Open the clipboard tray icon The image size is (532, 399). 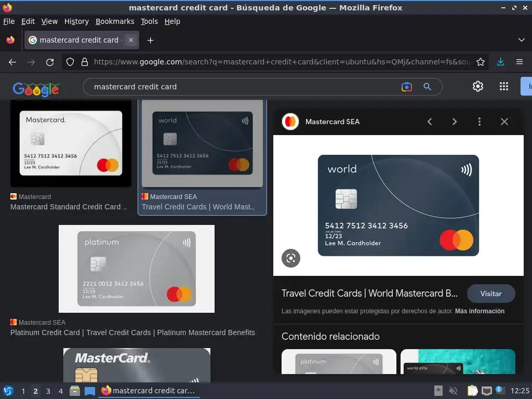click(472, 391)
